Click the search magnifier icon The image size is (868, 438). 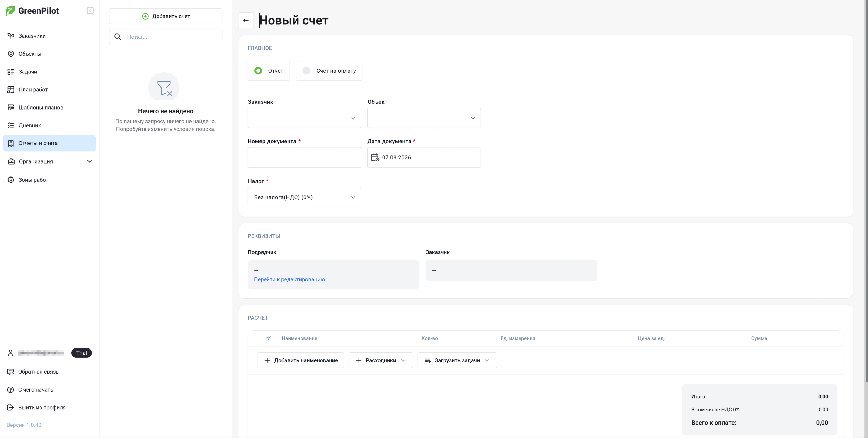118,37
